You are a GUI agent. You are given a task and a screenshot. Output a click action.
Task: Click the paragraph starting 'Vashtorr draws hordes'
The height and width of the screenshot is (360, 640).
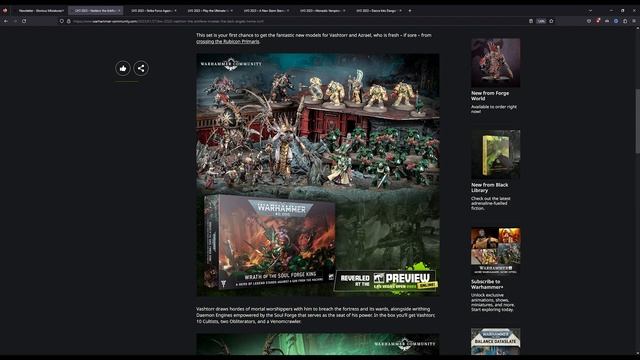pyautogui.click(x=316, y=315)
